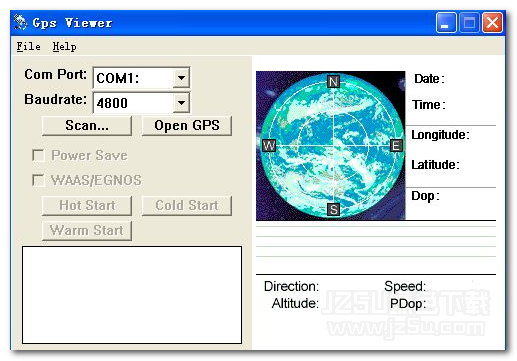Click the empty log text box
517x361 pixels.
132,295
